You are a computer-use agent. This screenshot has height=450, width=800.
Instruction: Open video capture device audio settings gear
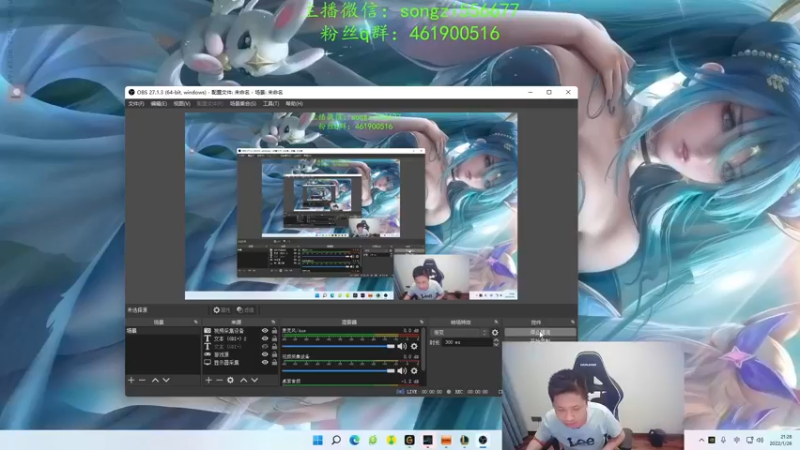coord(414,371)
